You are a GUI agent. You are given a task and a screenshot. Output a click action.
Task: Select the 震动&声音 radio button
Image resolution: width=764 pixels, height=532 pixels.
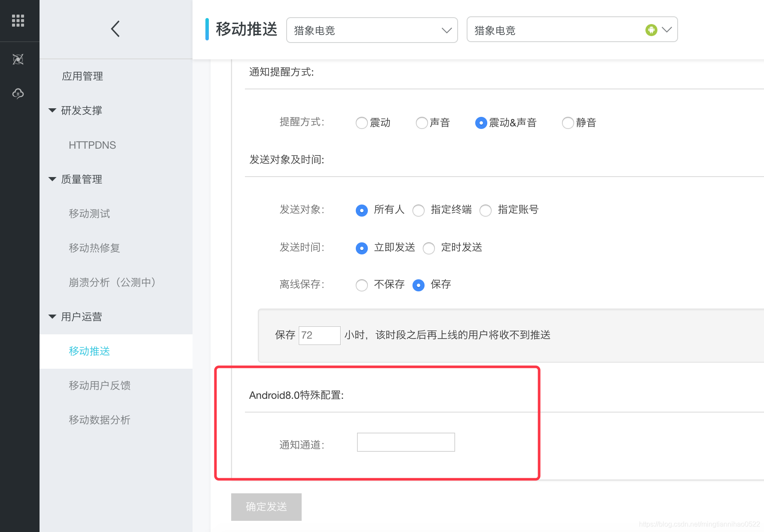pyautogui.click(x=481, y=123)
